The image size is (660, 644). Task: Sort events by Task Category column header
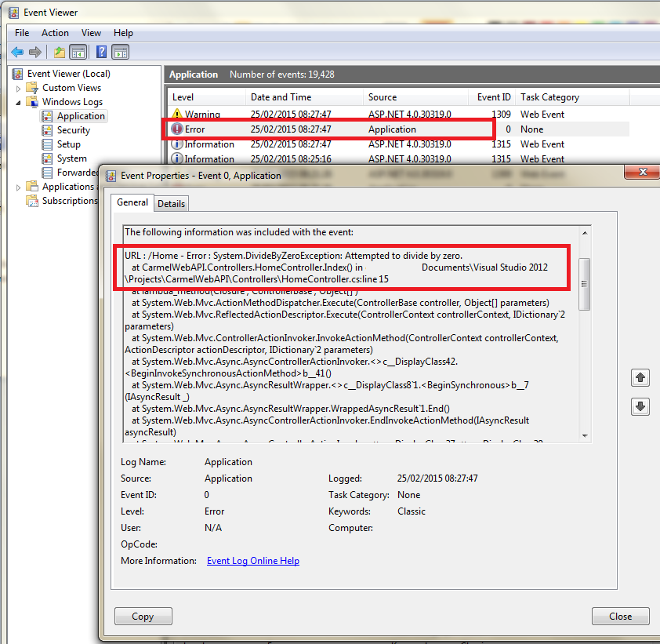click(572, 97)
